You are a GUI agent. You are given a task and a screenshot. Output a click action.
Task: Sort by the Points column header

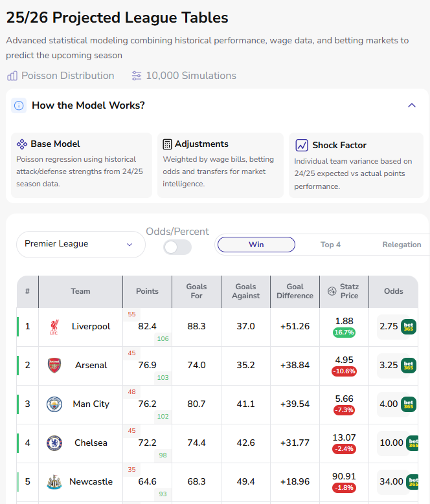click(x=147, y=292)
